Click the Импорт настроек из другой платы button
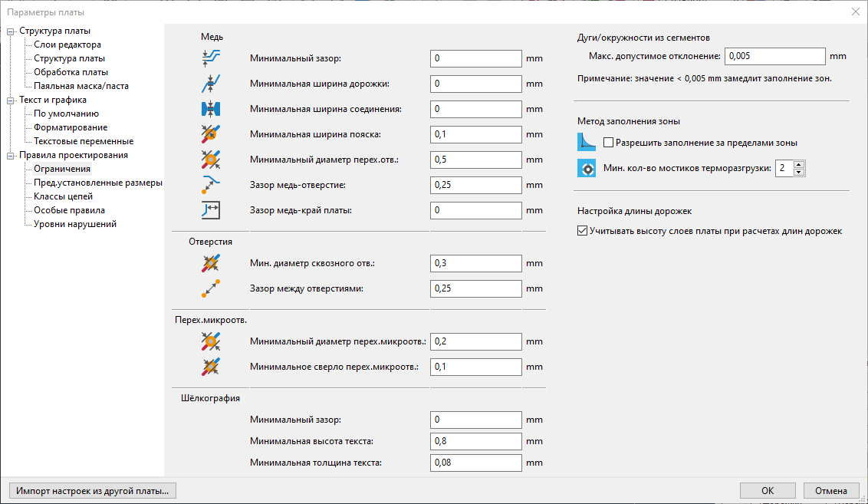The height and width of the screenshot is (504, 868). 93,491
